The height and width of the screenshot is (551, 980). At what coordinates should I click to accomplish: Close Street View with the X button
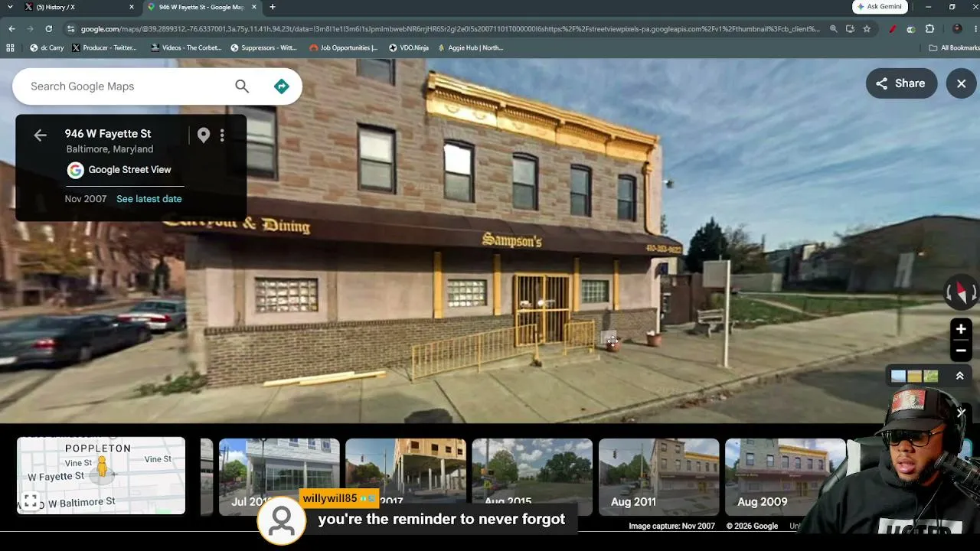962,83
